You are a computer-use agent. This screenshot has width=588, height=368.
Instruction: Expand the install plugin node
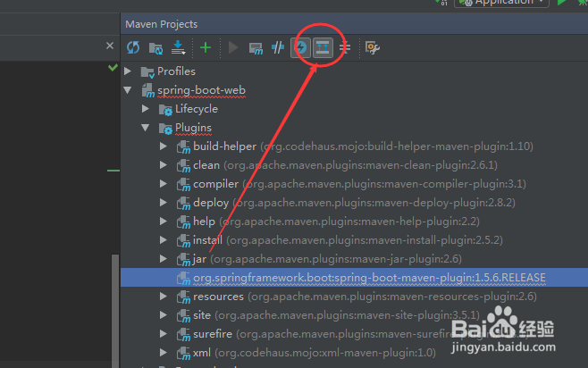(164, 240)
